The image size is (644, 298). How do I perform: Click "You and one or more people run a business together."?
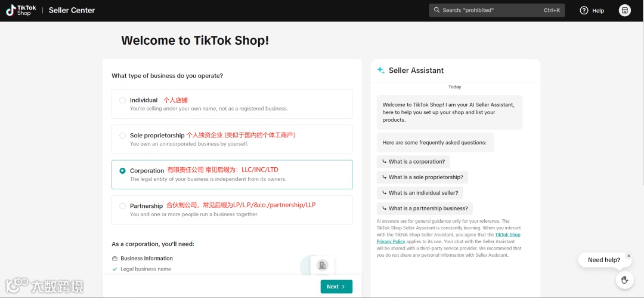(x=194, y=214)
